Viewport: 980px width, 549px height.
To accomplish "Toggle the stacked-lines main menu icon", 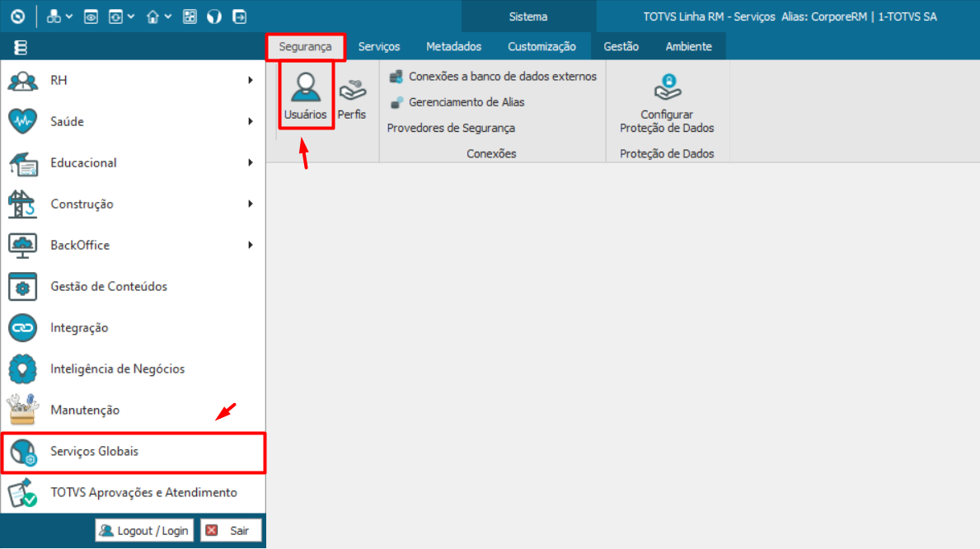I will [21, 47].
